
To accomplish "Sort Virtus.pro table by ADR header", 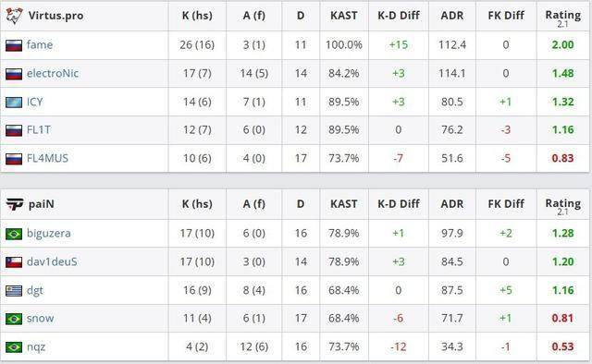I will pos(452,16).
